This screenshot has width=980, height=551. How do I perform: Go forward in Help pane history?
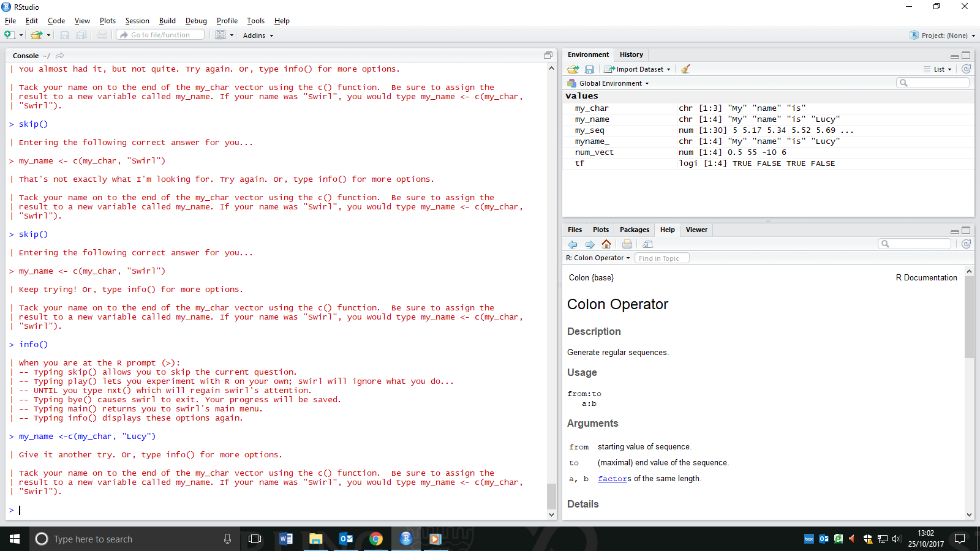click(x=590, y=244)
